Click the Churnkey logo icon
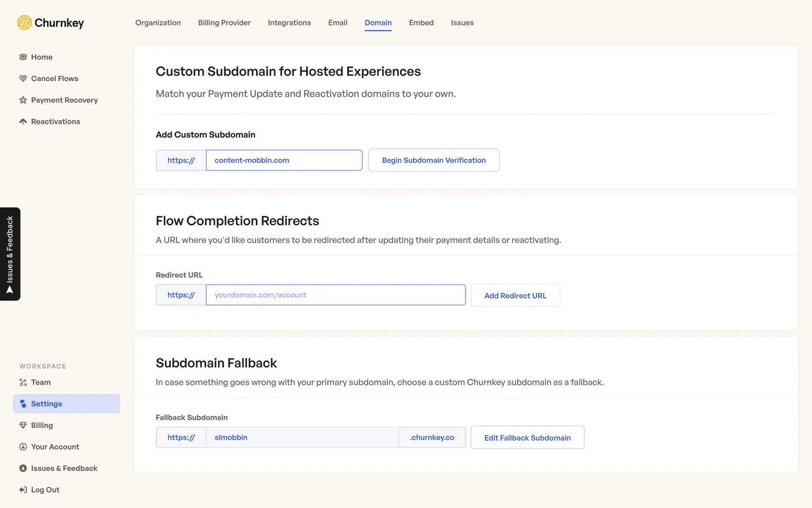 click(x=25, y=22)
